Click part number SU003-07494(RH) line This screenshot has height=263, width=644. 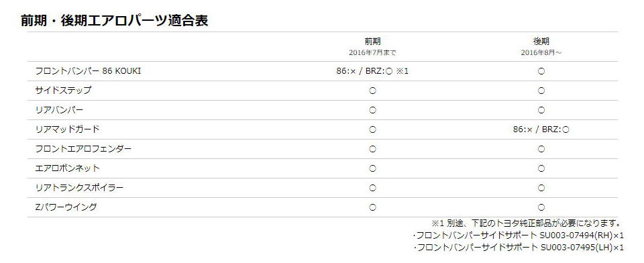point(519,235)
